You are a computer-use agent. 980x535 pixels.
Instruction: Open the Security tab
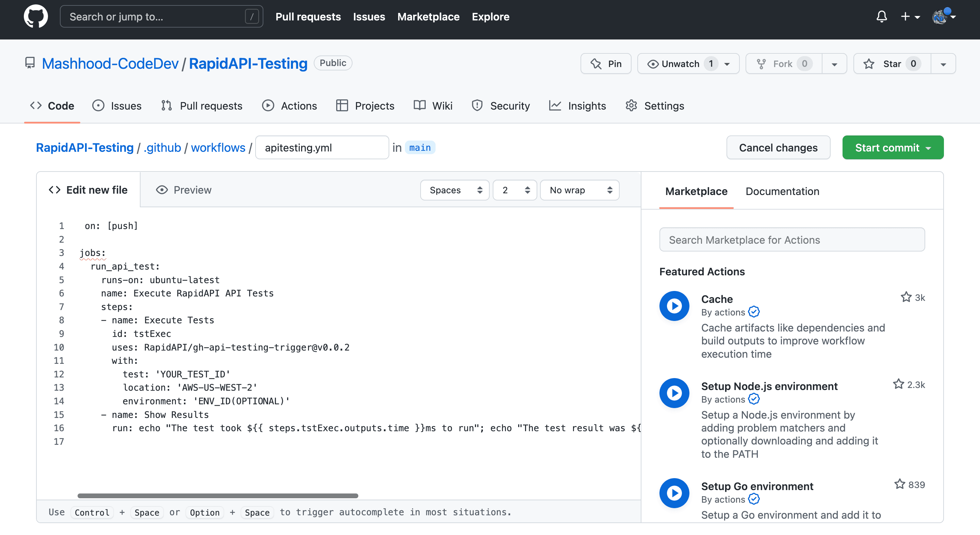point(501,106)
